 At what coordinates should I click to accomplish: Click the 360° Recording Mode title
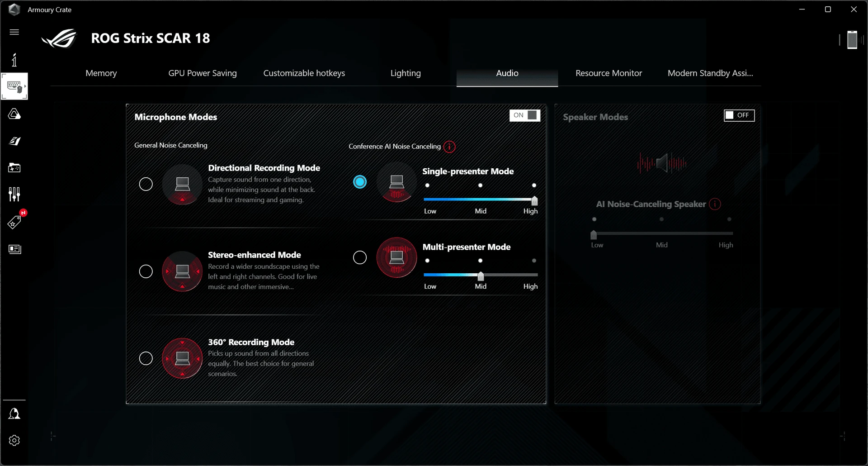251,342
